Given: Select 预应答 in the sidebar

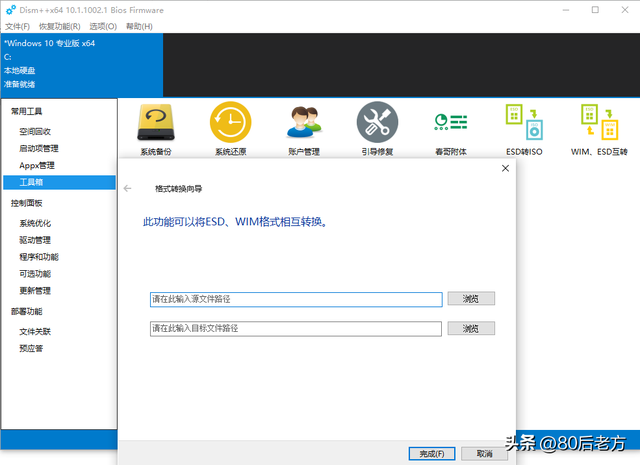Looking at the screenshot, I should click(31, 348).
